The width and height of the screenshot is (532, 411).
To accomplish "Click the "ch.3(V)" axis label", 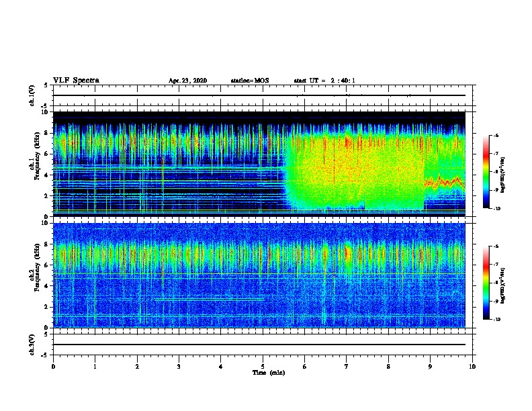I will click(32, 345).
